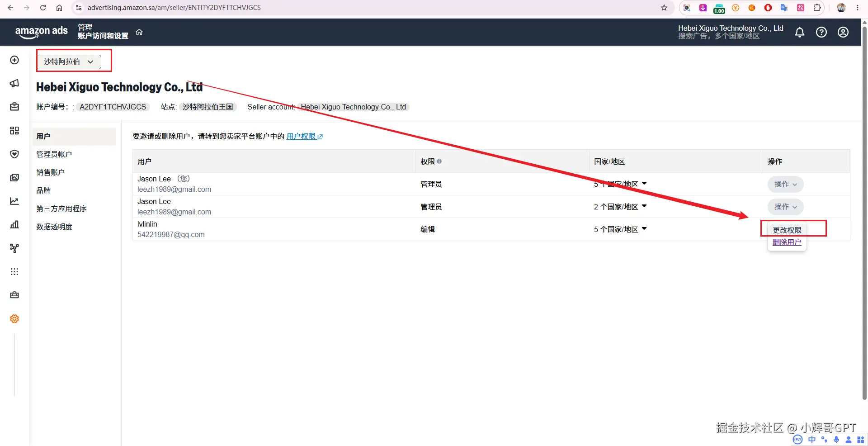Open the account profile icon in header
868x446 pixels.
coord(843,32)
